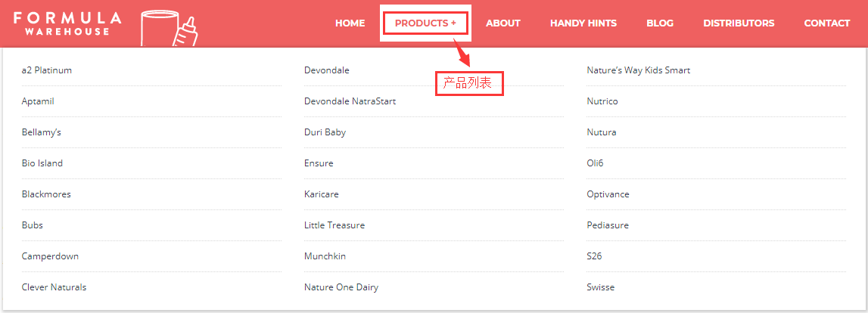This screenshot has width=868, height=313.
Task: Open HANDY HINTS in navigation
Action: (x=583, y=23)
